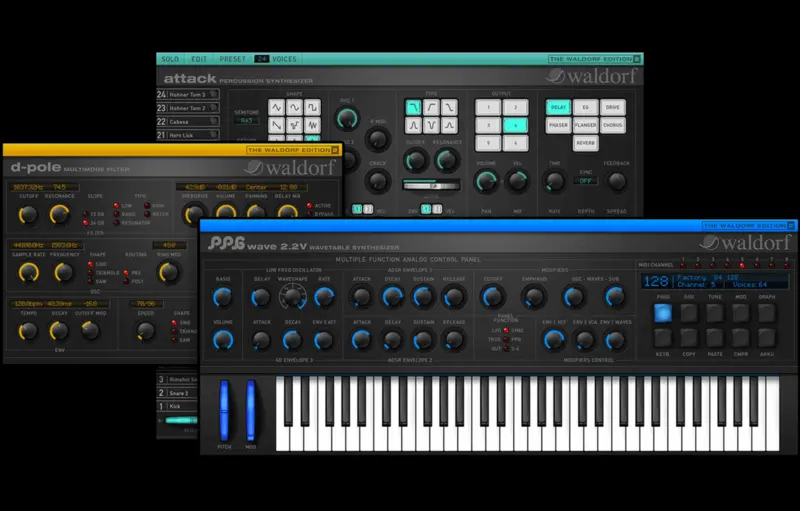Choose the cyan lowpass filter type in Attack
The image size is (800, 511).
click(413, 107)
